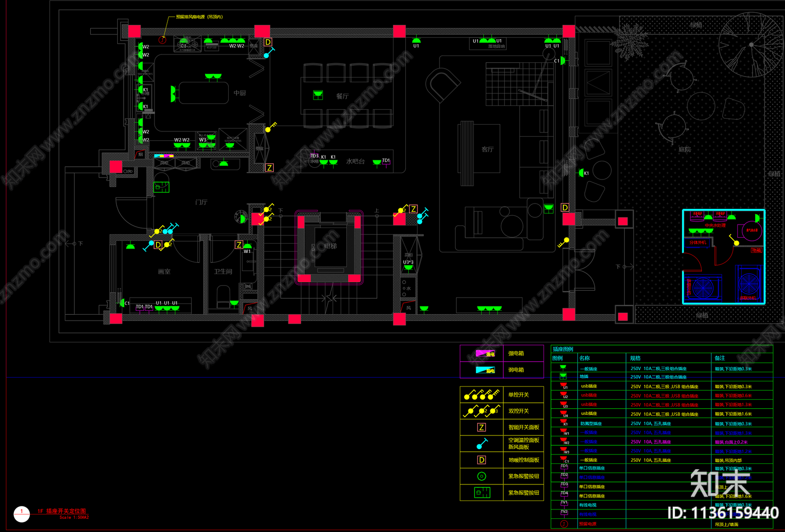Click the '防溅型插座' name cell
Screen dimensions: 785x532
pyautogui.click(x=591, y=423)
